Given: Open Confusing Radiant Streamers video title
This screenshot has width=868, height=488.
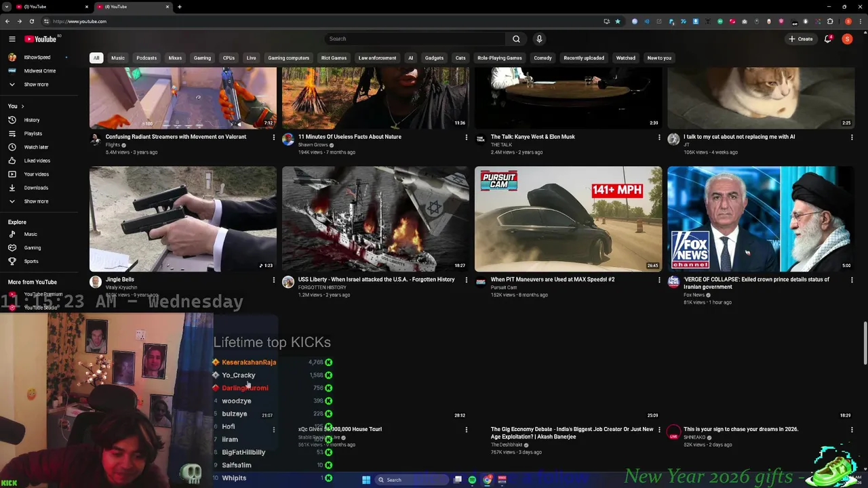Looking at the screenshot, I should click(176, 137).
